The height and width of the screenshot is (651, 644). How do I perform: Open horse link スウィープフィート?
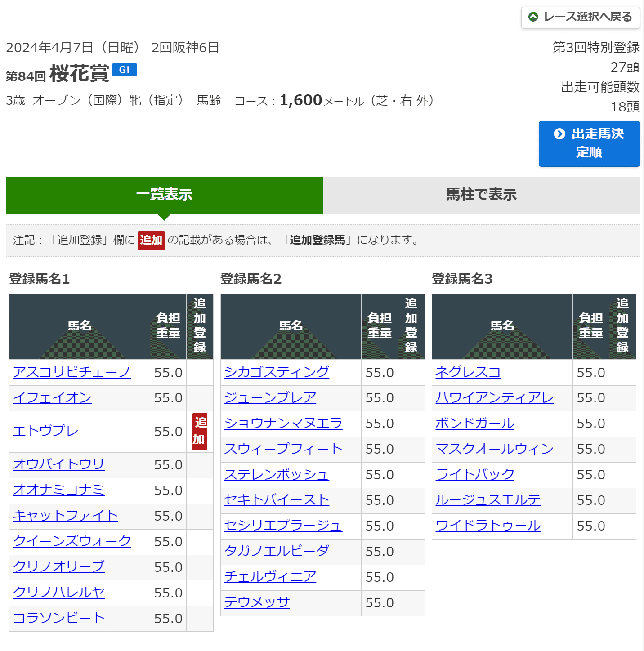tap(283, 449)
